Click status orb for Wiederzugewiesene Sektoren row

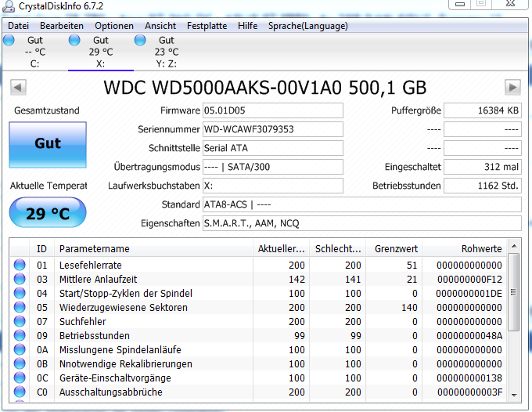click(x=20, y=307)
